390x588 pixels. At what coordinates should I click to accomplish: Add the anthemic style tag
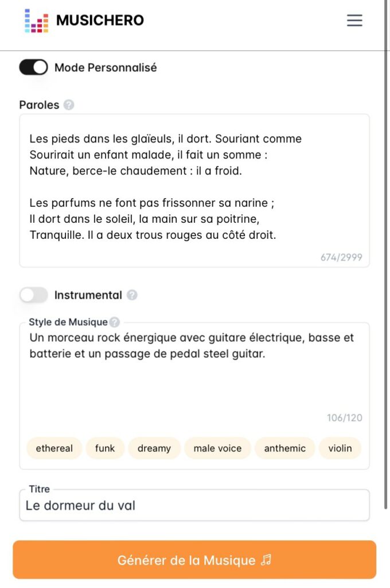(285, 448)
